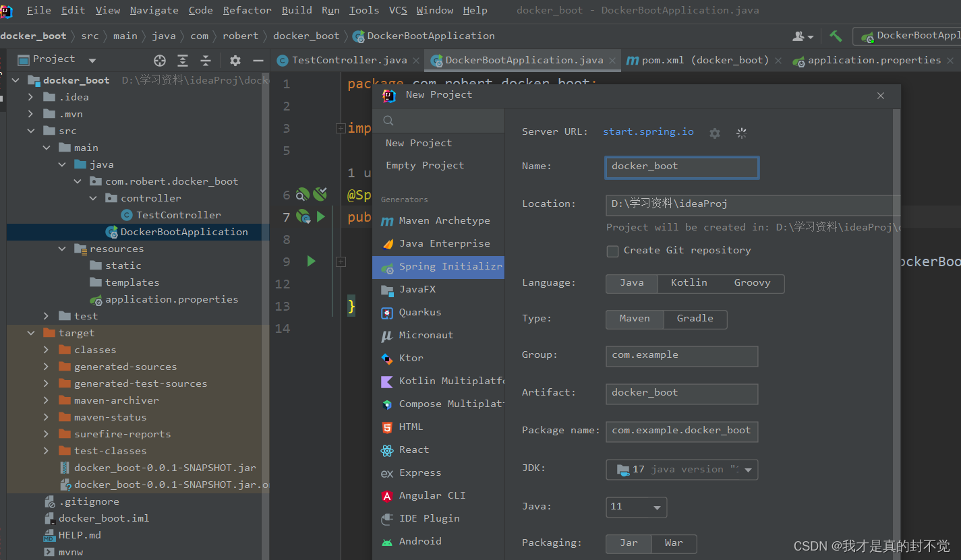This screenshot has height=560, width=961.
Task: Collapse the src folder
Action: click(x=30, y=131)
